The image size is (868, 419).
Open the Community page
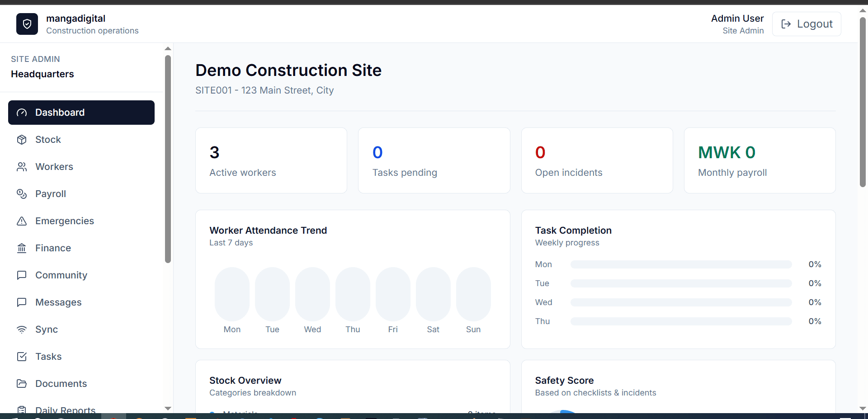[x=81, y=275]
